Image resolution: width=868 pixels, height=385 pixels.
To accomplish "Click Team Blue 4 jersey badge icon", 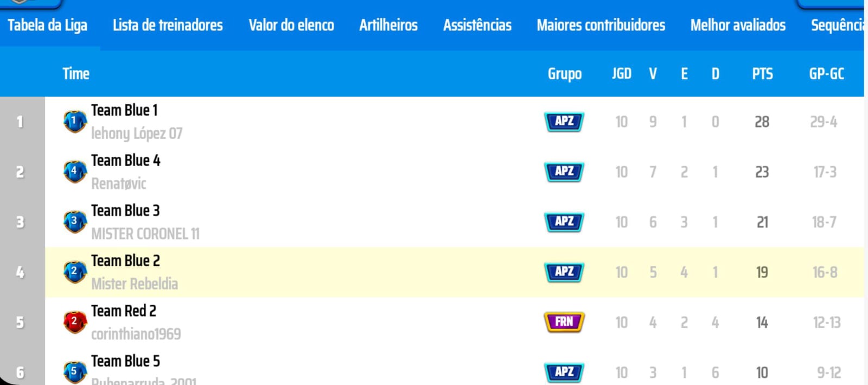I will (x=75, y=172).
